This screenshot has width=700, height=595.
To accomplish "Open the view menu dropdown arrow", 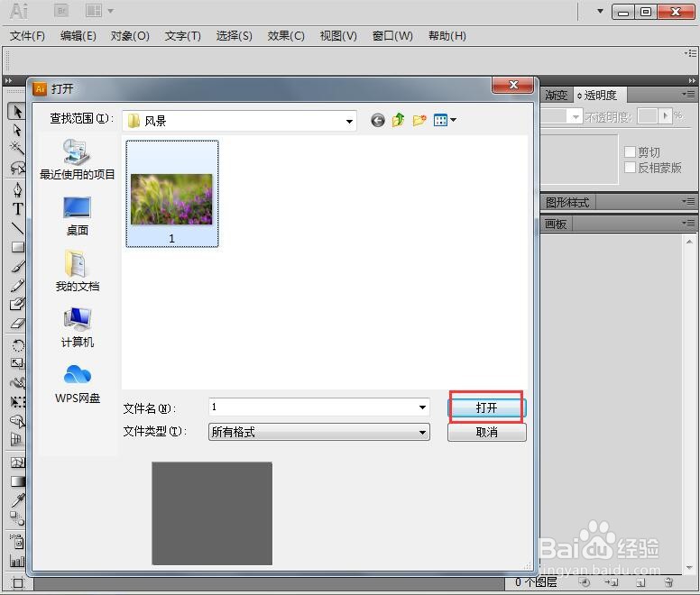I will (454, 120).
